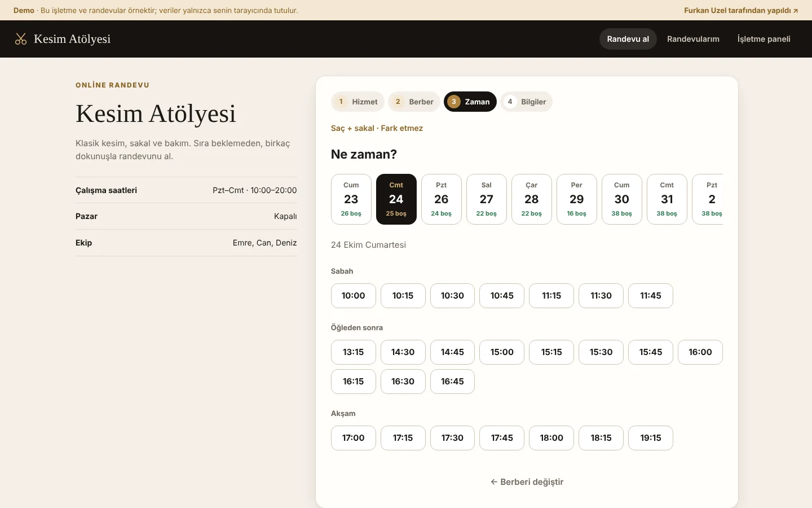This screenshot has height=508, width=812.
Task: Select the 15:00 time slot
Action: pos(502,352)
